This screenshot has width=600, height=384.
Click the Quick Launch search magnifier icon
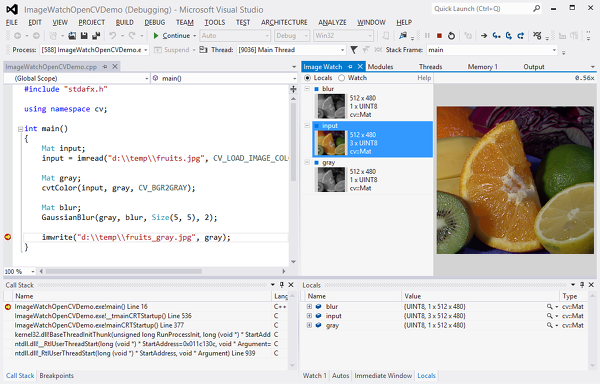[x=536, y=8]
